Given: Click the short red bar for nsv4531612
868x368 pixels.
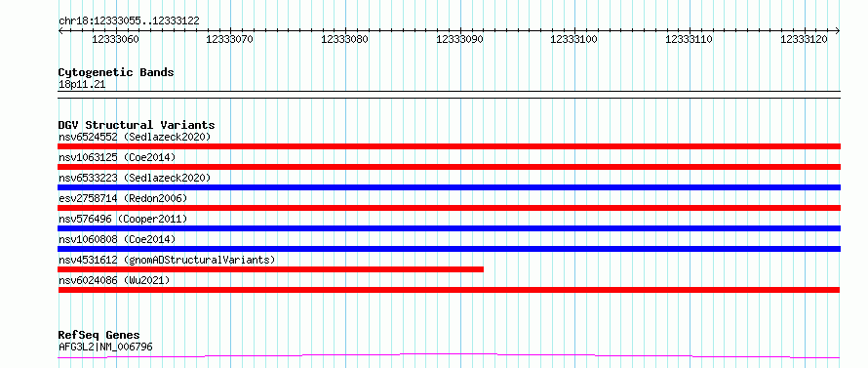Looking at the screenshot, I should pos(271,269).
